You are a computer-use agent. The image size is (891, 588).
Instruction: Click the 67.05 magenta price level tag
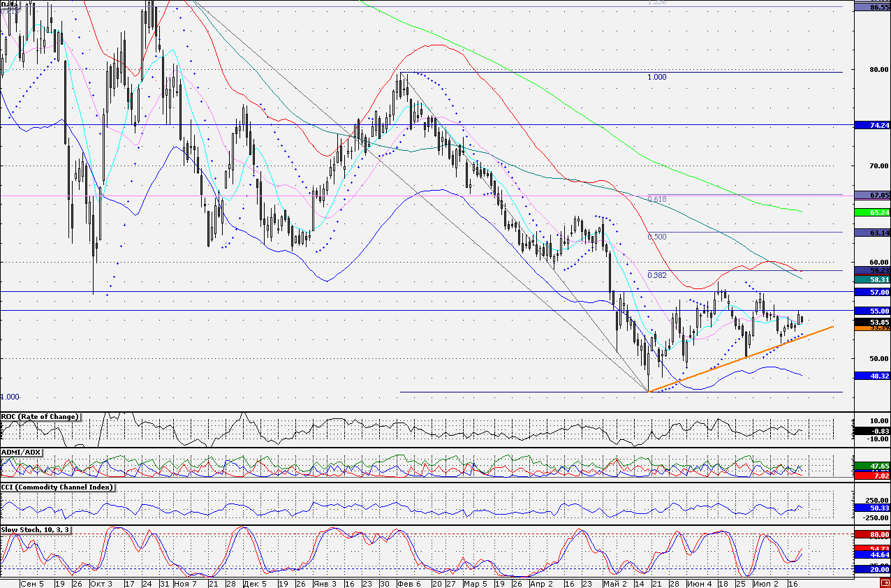pos(873,196)
